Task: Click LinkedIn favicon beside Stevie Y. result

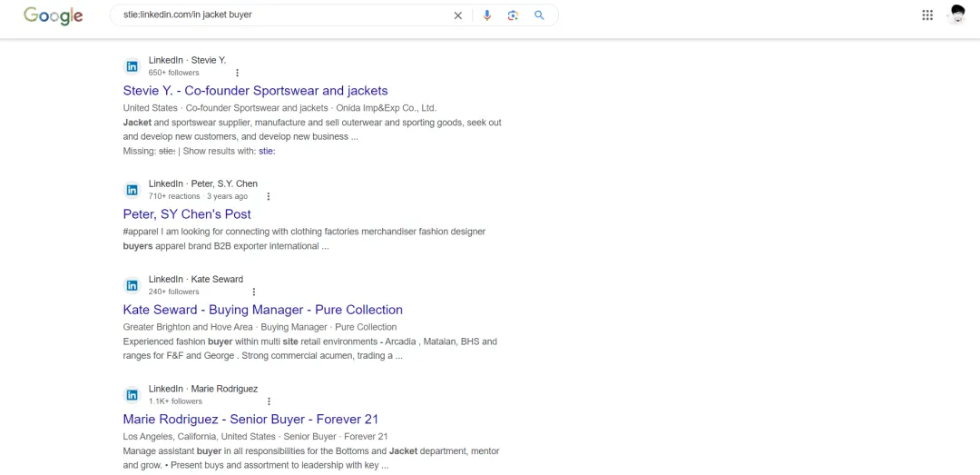Action: click(x=132, y=66)
